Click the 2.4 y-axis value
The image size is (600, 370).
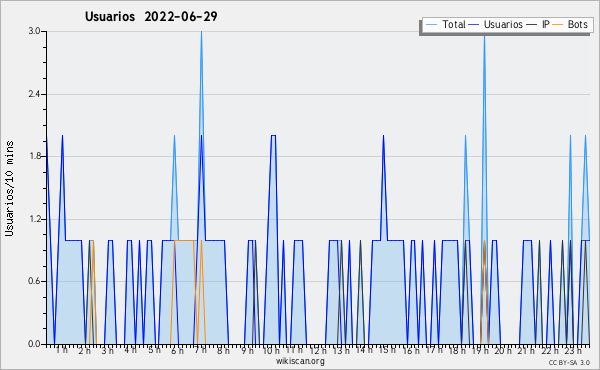coord(34,94)
